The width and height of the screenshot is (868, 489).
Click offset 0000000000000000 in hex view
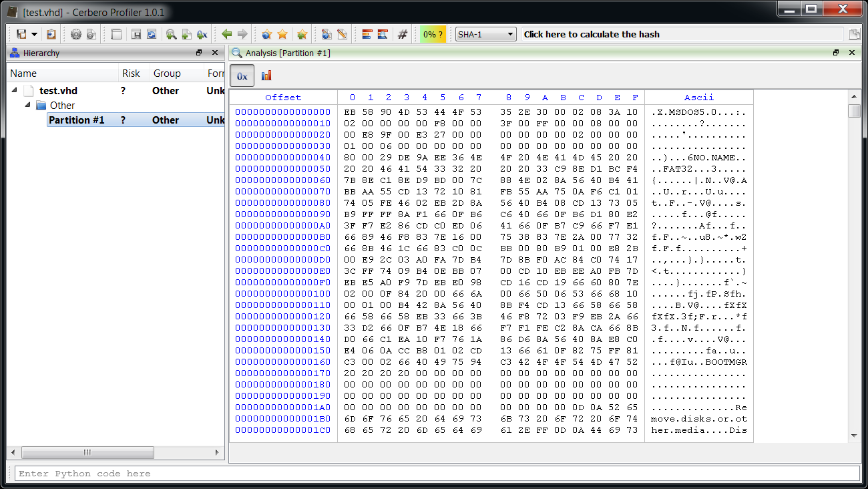[283, 112]
